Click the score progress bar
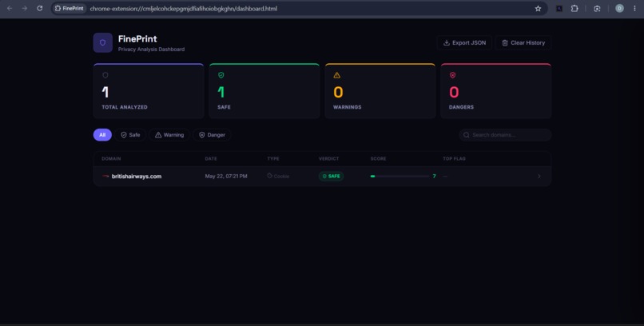 pyautogui.click(x=400, y=176)
